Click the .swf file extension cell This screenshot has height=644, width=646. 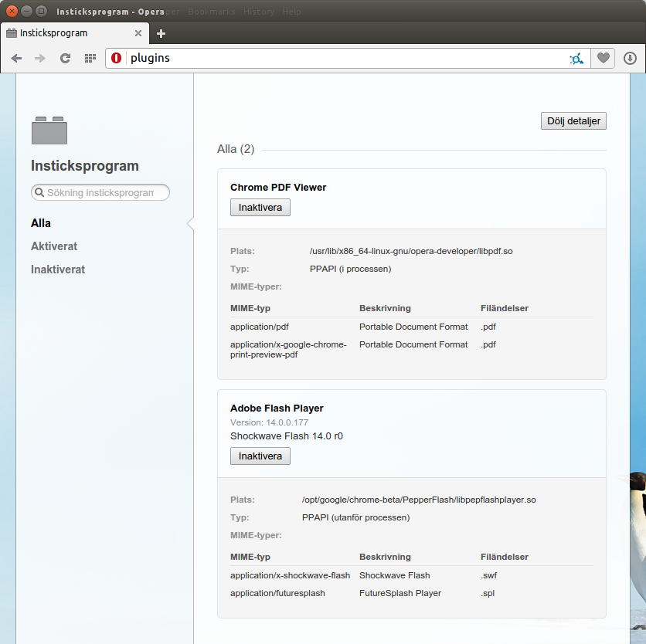(x=488, y=575)
